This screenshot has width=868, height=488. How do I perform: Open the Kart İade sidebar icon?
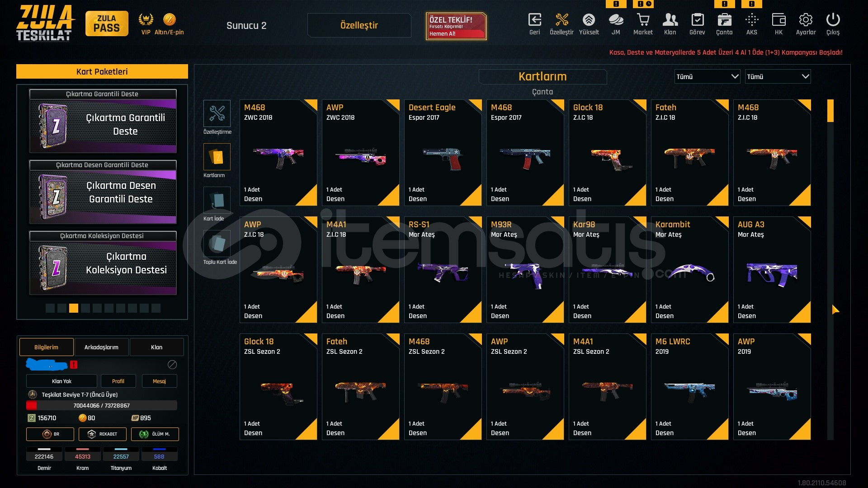tap(217, 200)
